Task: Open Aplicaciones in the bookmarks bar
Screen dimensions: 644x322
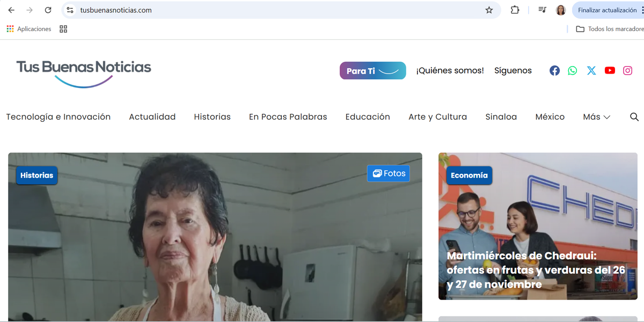Action: (29, 29)
